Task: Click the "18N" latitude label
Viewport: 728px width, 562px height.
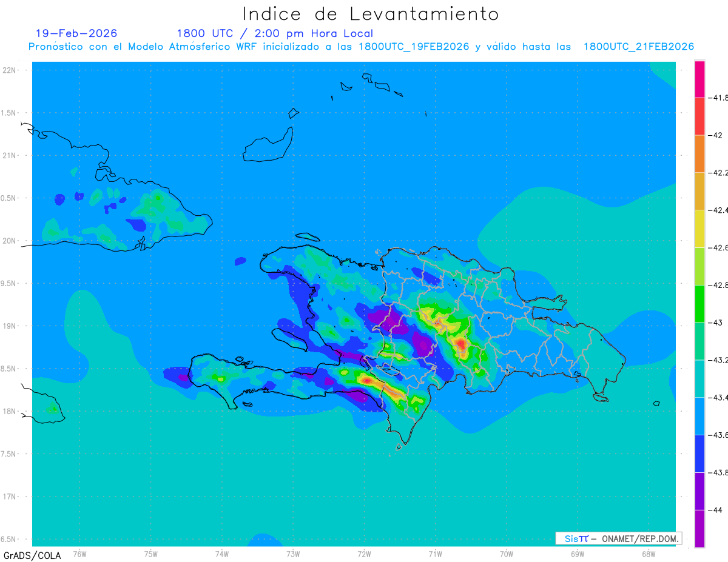Action: (10, 412)
